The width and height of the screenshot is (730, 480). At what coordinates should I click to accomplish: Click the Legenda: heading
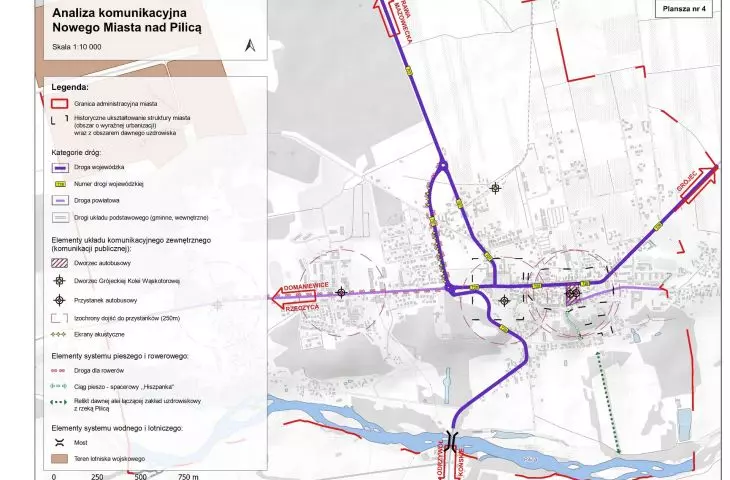point(70,87)
